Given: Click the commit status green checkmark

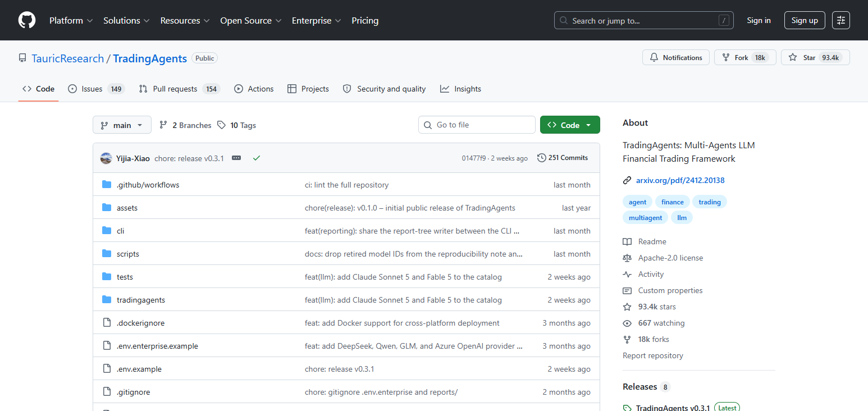Looking at the screenshot, I should click(x=257, y=158).
